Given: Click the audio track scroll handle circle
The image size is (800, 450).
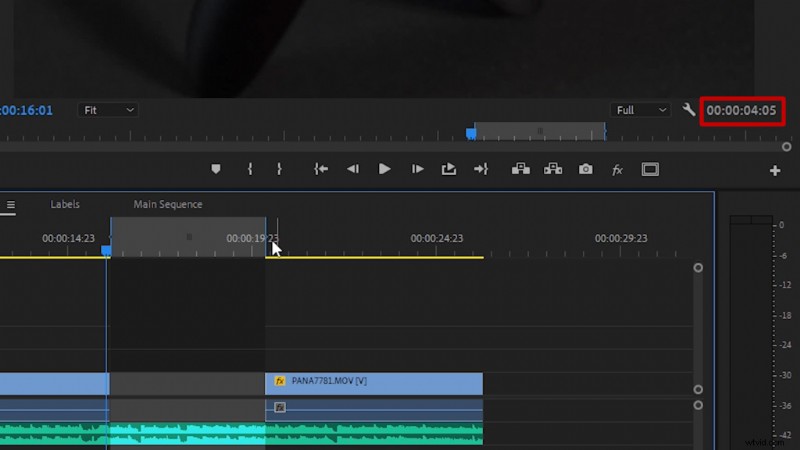Looking at the screenshot, I should (698, 405).
